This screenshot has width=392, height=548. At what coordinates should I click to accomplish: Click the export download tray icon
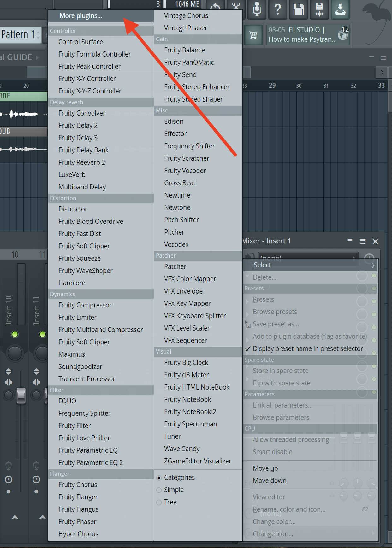click(x=340, y=9)
